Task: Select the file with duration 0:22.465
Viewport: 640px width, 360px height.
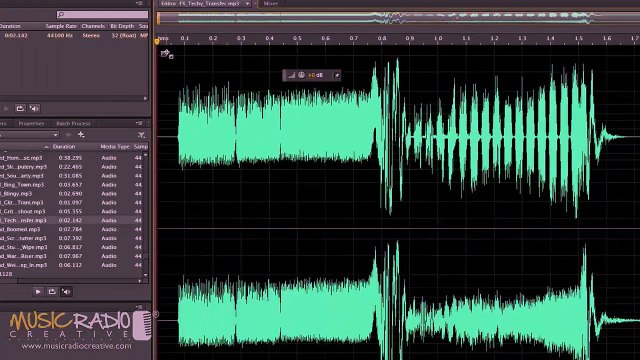Action: pyautogui.click(x=71, y=167)
